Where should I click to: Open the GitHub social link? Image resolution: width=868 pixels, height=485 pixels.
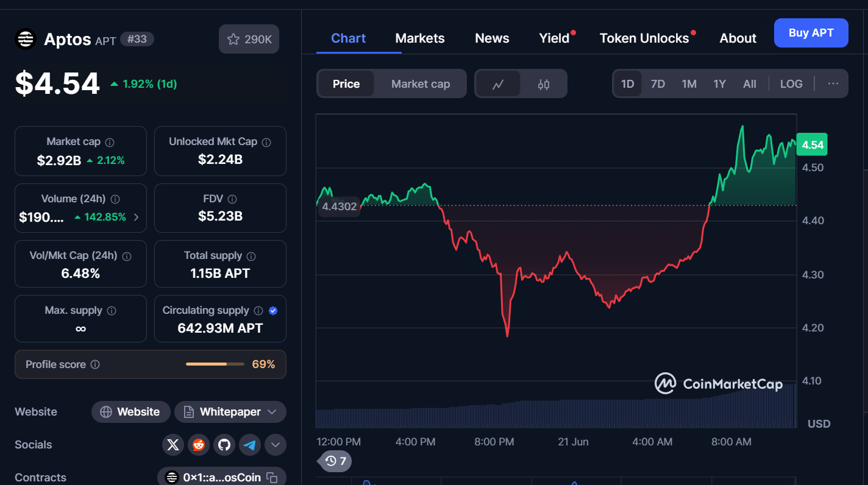[224, 445]
